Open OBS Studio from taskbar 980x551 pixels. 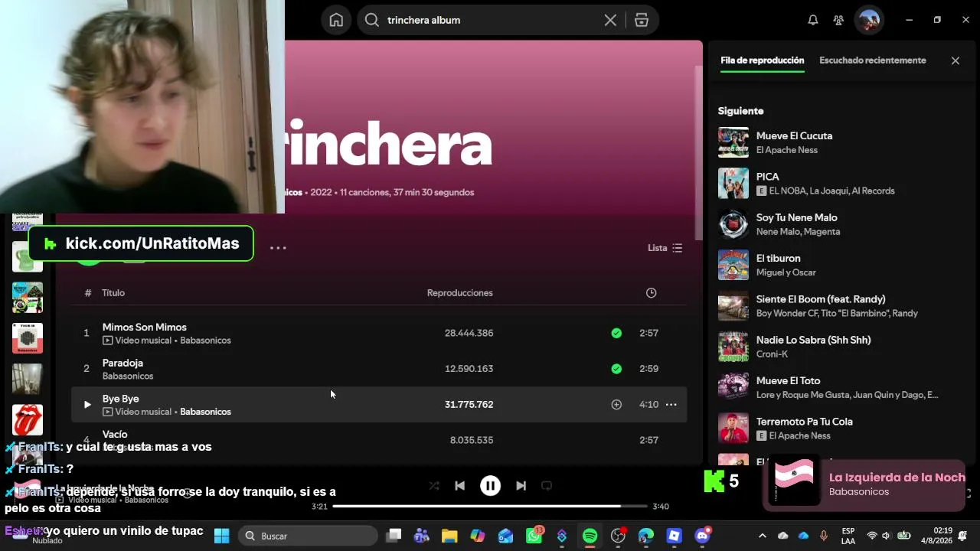(x=618, y=536)
